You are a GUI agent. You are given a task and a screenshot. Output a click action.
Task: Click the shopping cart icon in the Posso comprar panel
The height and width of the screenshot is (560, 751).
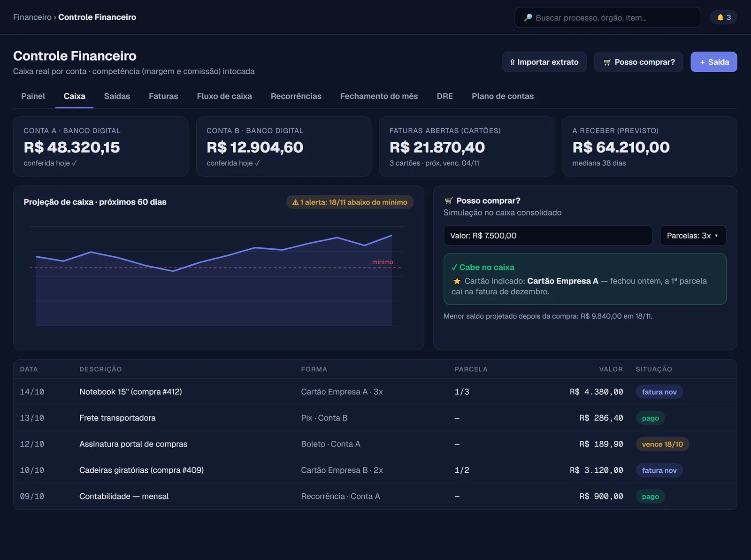pyautogui.click(x=448, y=201)
